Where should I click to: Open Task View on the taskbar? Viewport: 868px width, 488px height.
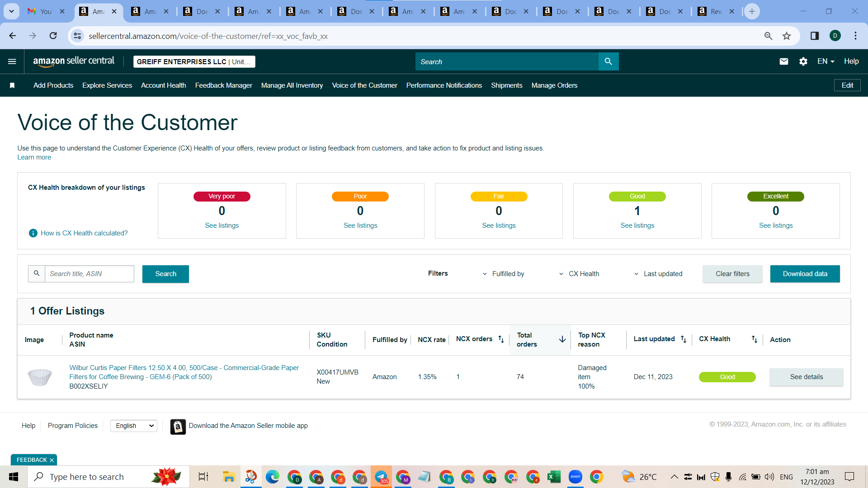click(203, 477)
